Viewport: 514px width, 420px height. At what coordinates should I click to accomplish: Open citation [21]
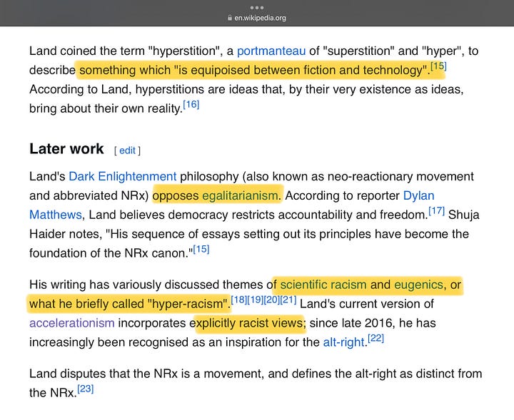click(288, 300)
